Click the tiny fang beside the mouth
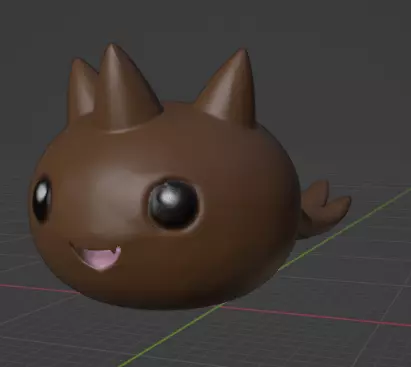The image size is (411, 367). pos(117,248)
